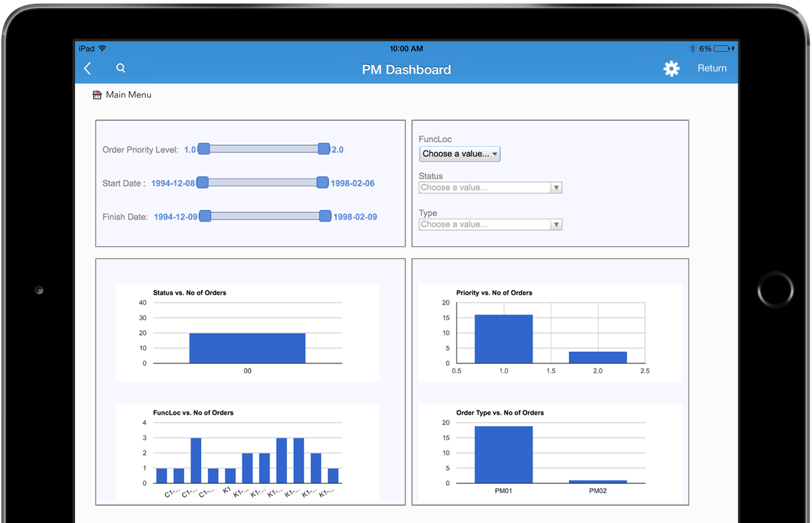Open the Status dropdown arrow

coord(557,188)
